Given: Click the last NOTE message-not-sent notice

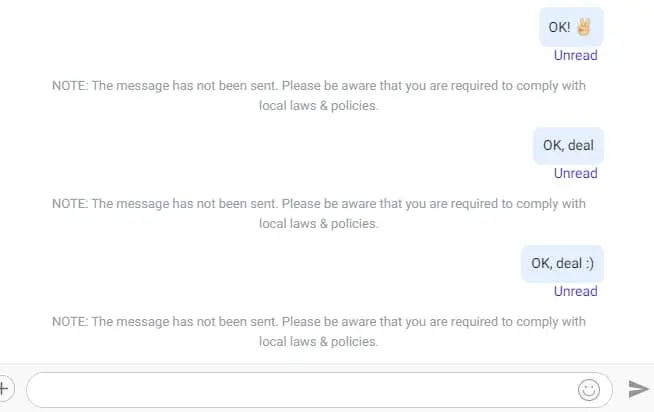Looking at the screenshot, I should click(x=319, y=332).
